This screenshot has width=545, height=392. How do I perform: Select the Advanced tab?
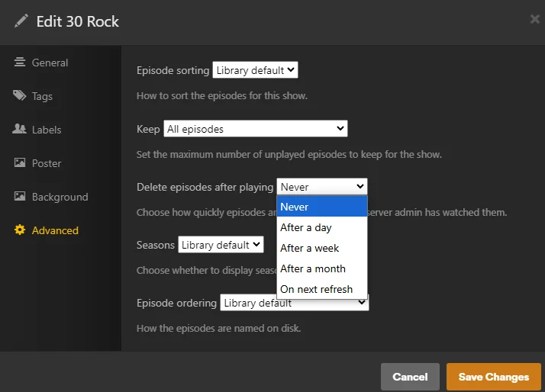pos(55,230)
